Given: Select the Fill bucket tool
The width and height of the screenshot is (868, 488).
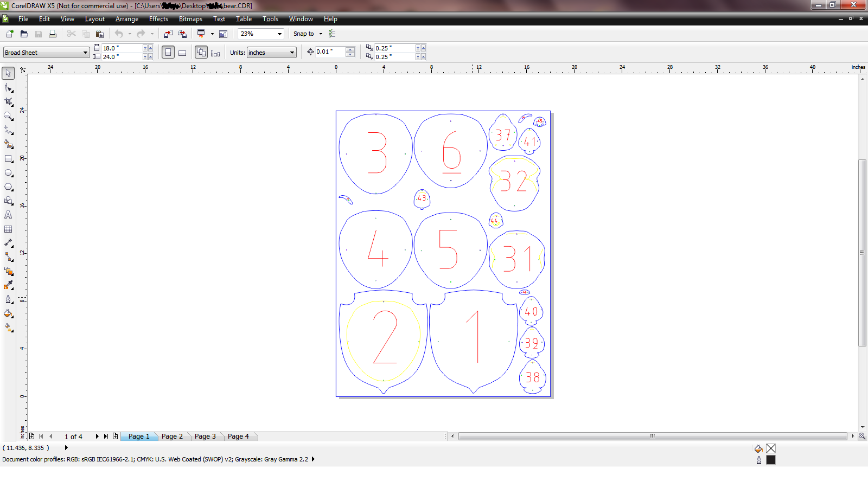Looking at the screenshot, I should point(8,313).
